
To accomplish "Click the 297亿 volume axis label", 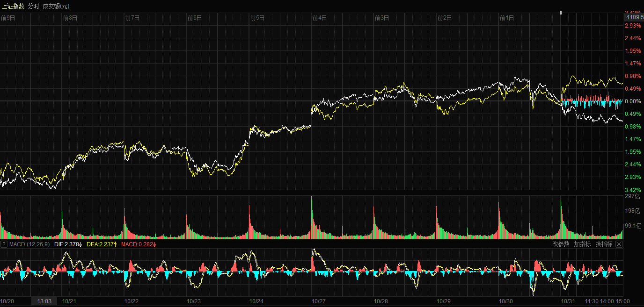I will [632, 196].
